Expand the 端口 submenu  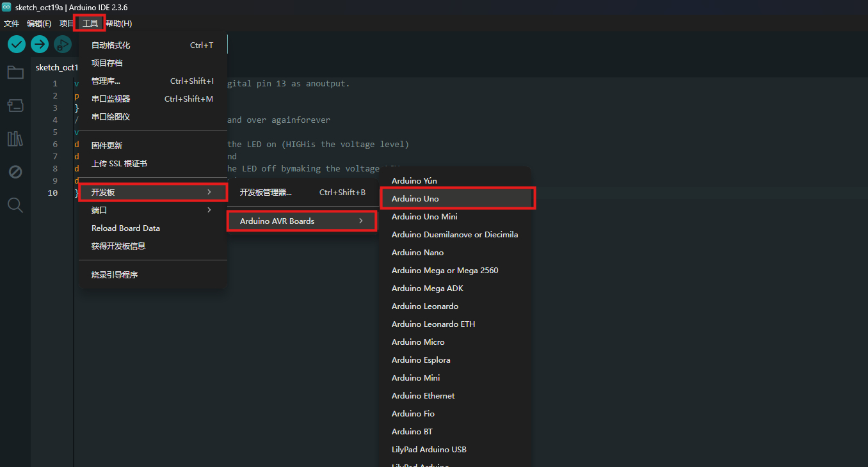tap(152, 210)
